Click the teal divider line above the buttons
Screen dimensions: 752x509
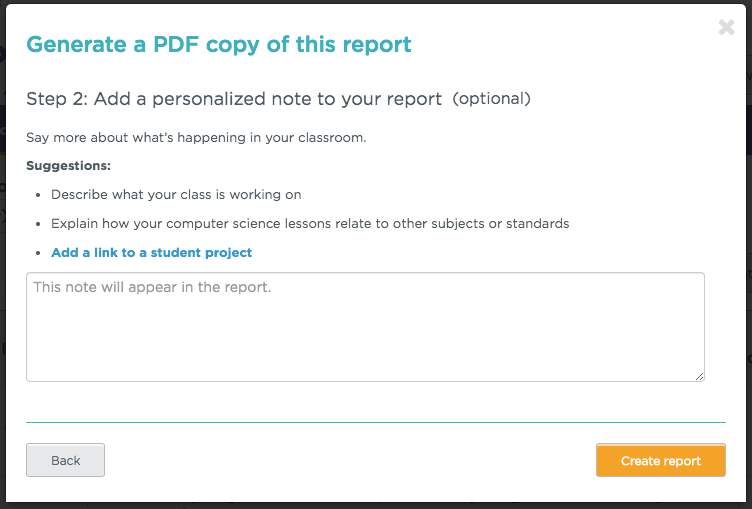(376, 423)
